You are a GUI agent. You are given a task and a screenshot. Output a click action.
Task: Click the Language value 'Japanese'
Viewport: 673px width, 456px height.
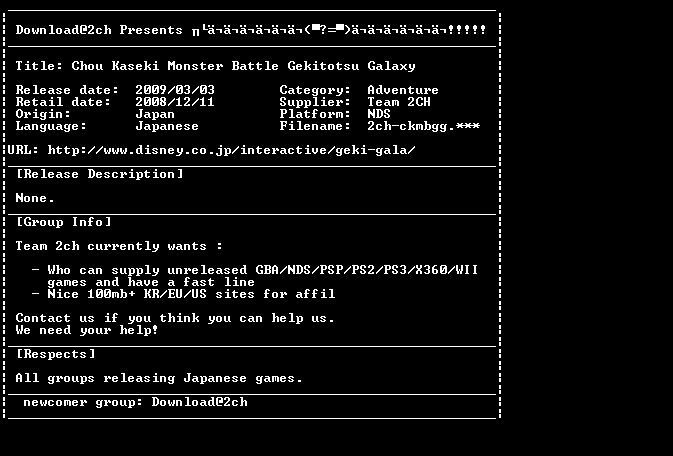pyautogui.click(x=167, y=126)
